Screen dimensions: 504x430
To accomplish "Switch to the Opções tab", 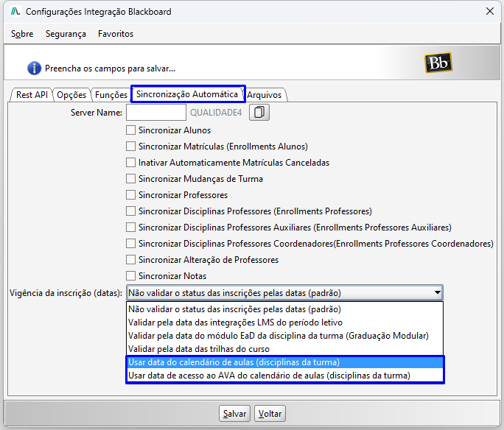I will tap(71, 95).
